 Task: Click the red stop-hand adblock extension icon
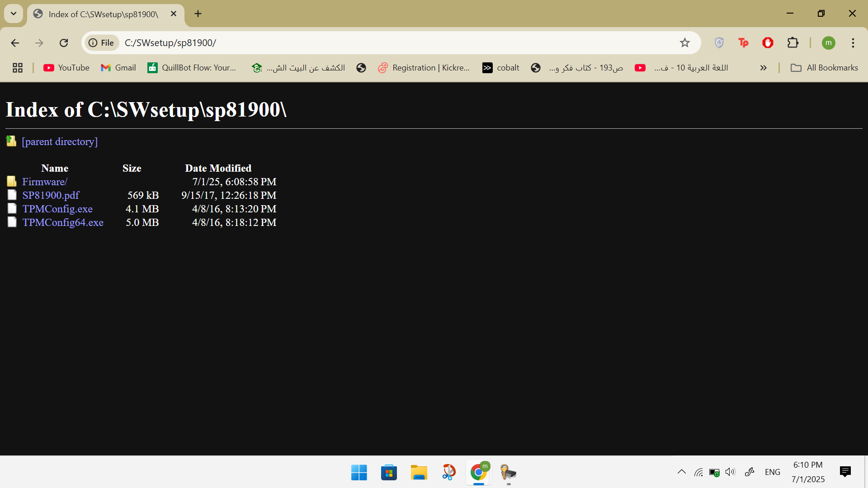[768, 43]
